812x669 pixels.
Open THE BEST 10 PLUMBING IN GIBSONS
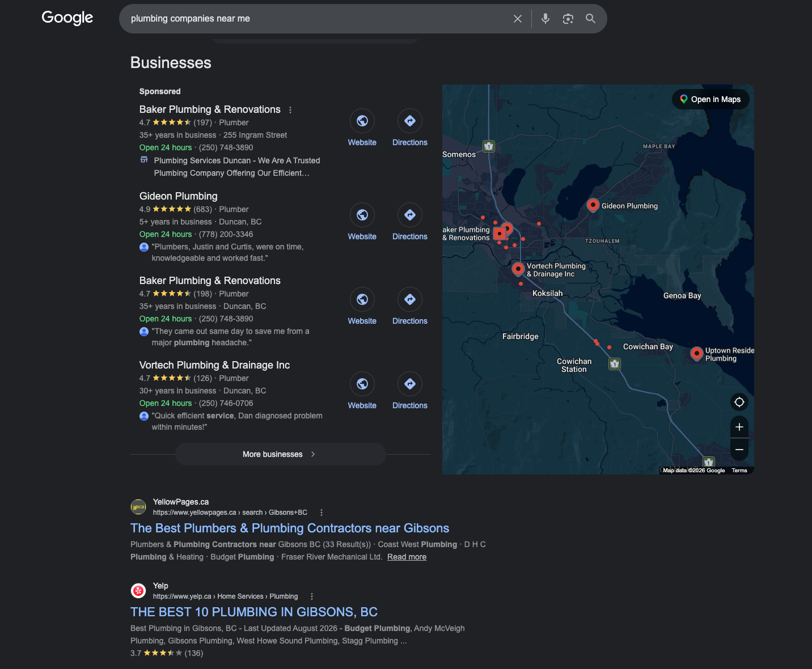[254, 612]
